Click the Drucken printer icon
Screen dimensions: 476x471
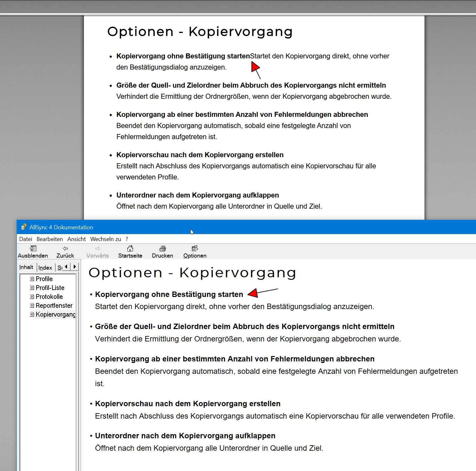point(162,248)
